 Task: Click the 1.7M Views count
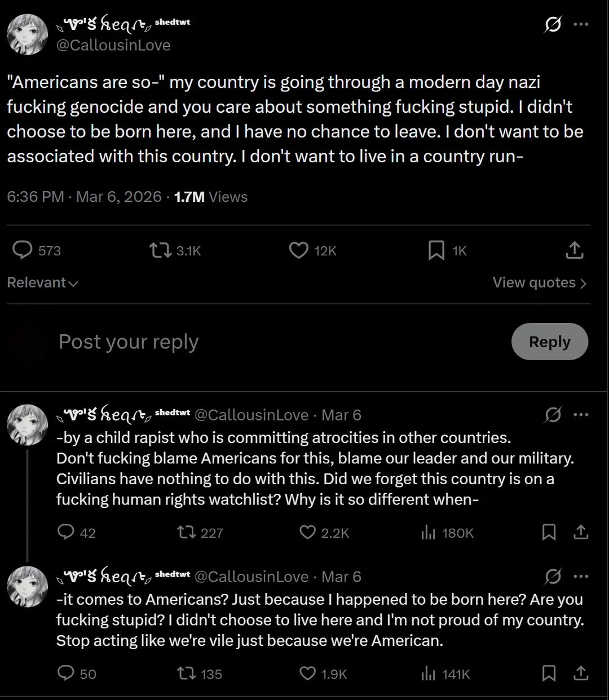point(210,197)
